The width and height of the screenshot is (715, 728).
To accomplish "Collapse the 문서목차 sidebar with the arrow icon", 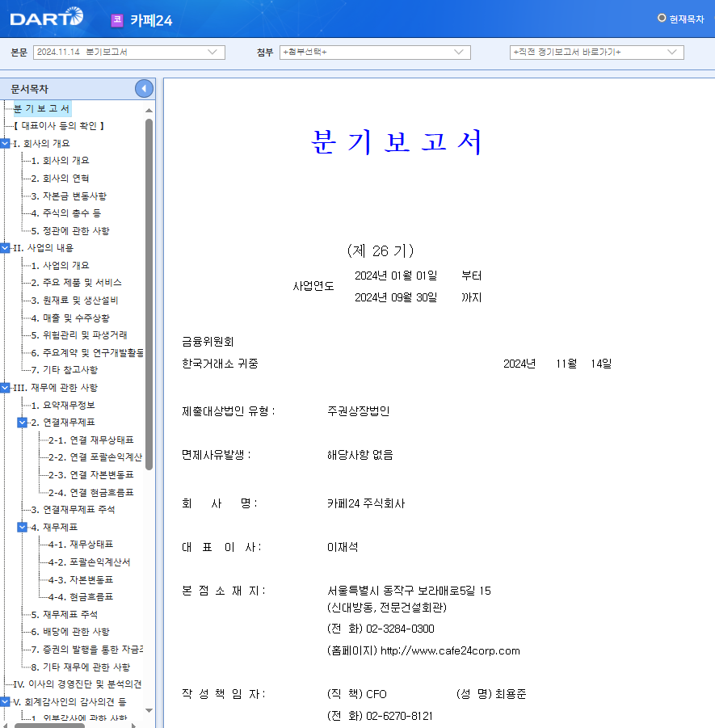I will 144,88.
